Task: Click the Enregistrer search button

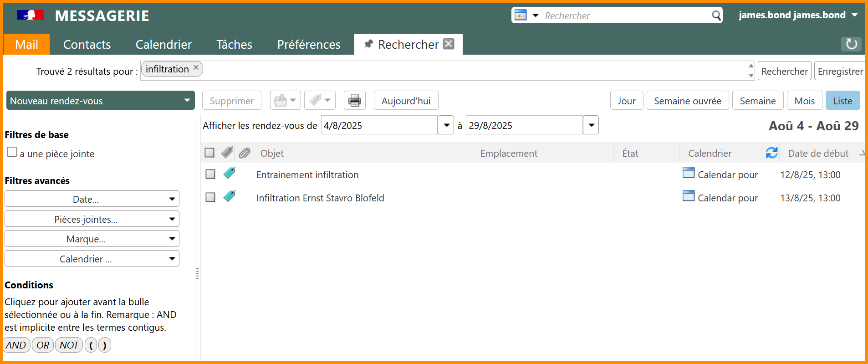Action: coord(839,71)
